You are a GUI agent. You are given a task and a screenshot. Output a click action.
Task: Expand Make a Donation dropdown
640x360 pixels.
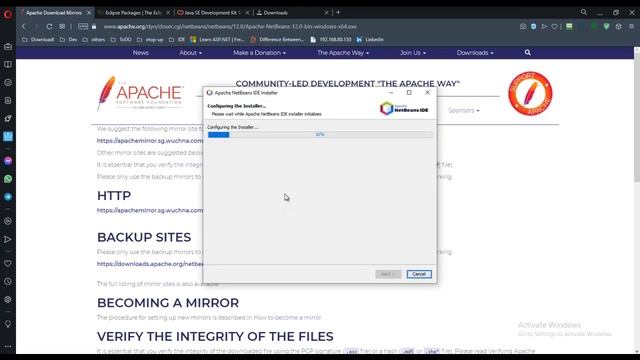[259, 53]
